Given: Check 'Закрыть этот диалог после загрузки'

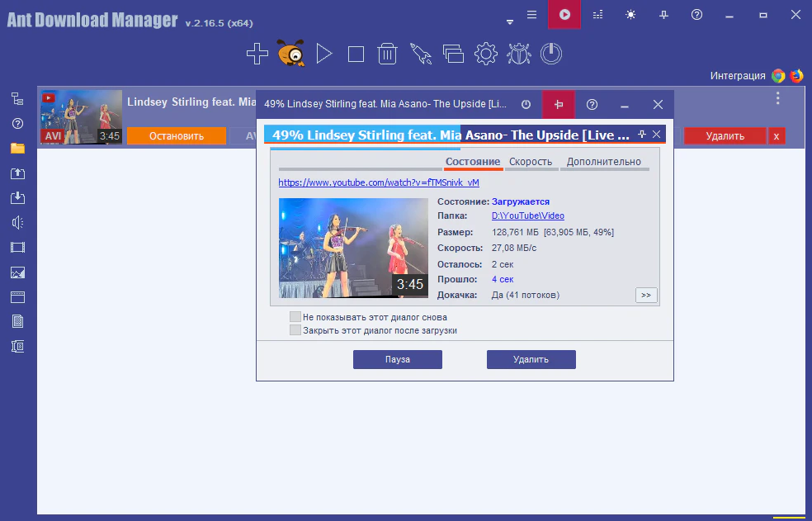Looking at the screenshot, I should tap(295, 330).
